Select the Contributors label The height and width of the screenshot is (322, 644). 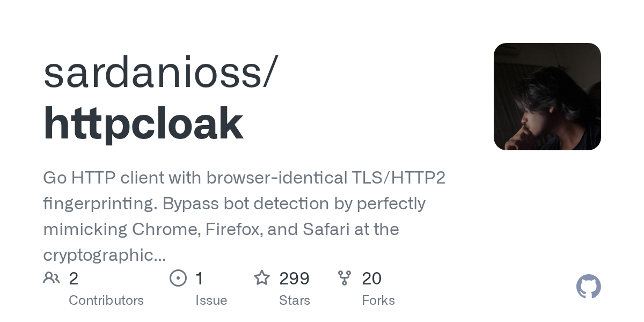pos(106,301)
